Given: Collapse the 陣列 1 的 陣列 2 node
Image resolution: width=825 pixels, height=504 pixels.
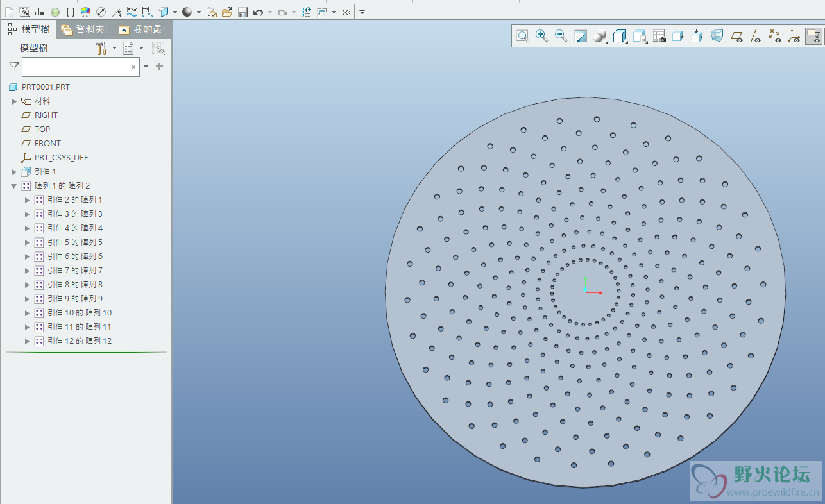Looking at the screenshot, I should pyautogui.click(x=14, y=186).
